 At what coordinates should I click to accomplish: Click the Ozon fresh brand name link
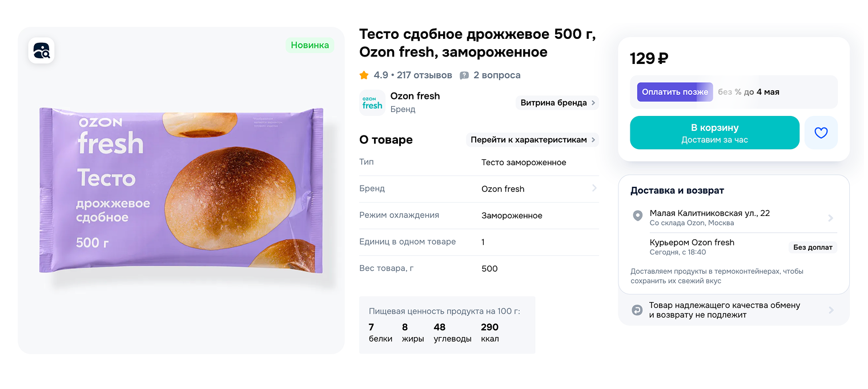click(x=415, y=96)
